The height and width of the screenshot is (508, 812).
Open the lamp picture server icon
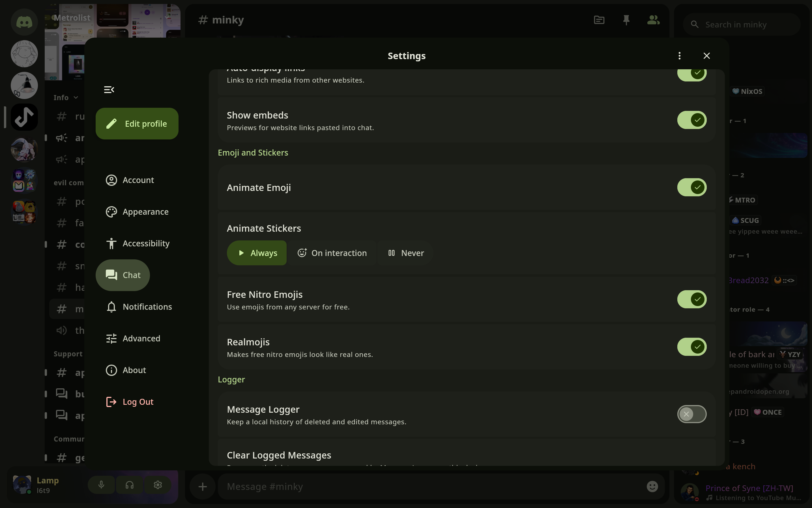click(x=24, y=85)
